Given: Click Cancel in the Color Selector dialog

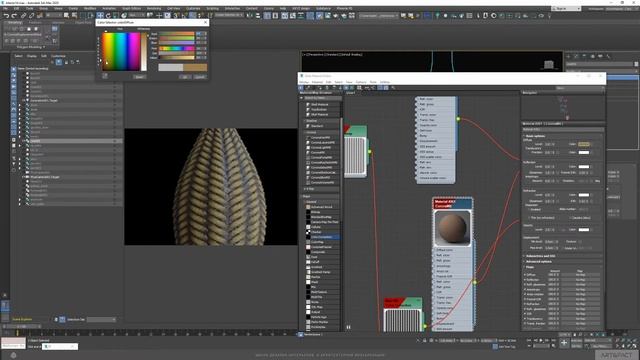Looking at the screenshot, I should click(199, 77).
